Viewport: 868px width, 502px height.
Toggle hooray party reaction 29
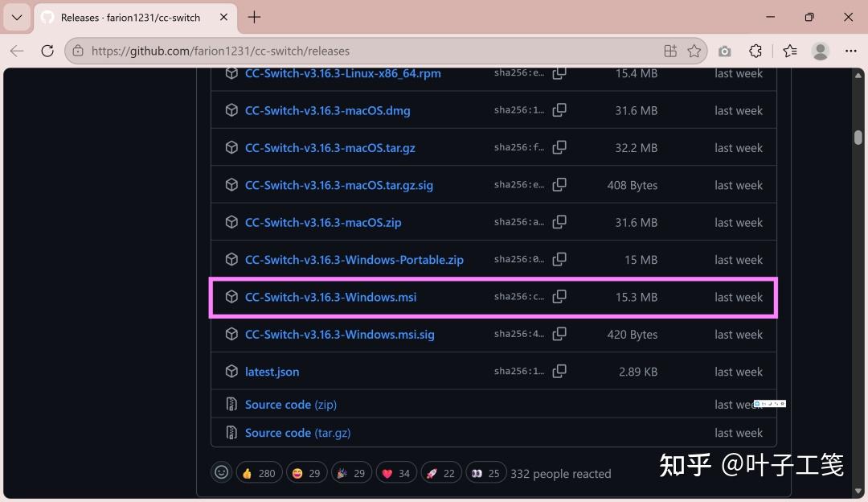(x=351, y=473)
